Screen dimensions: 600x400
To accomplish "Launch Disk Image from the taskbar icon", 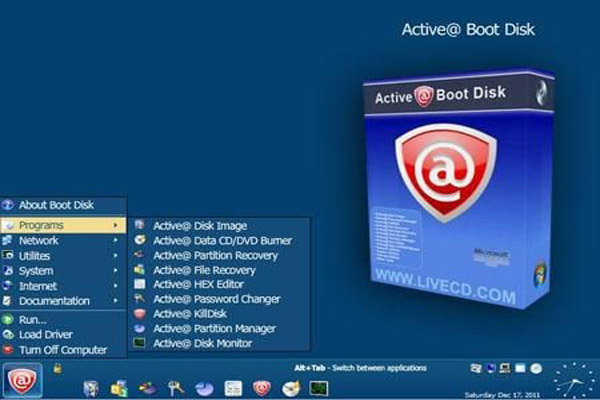I will pos(91,388).
